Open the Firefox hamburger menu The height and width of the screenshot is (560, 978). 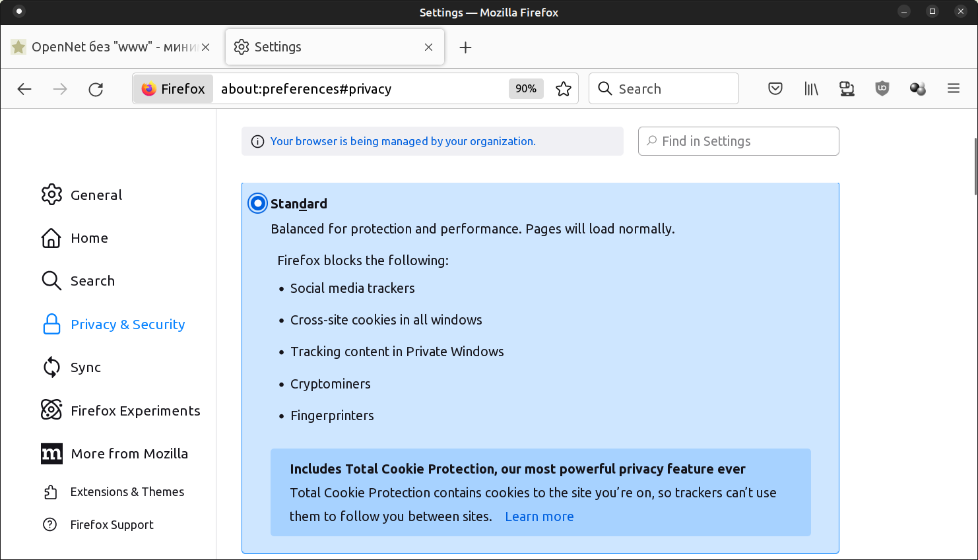click(x=954, y=88)
